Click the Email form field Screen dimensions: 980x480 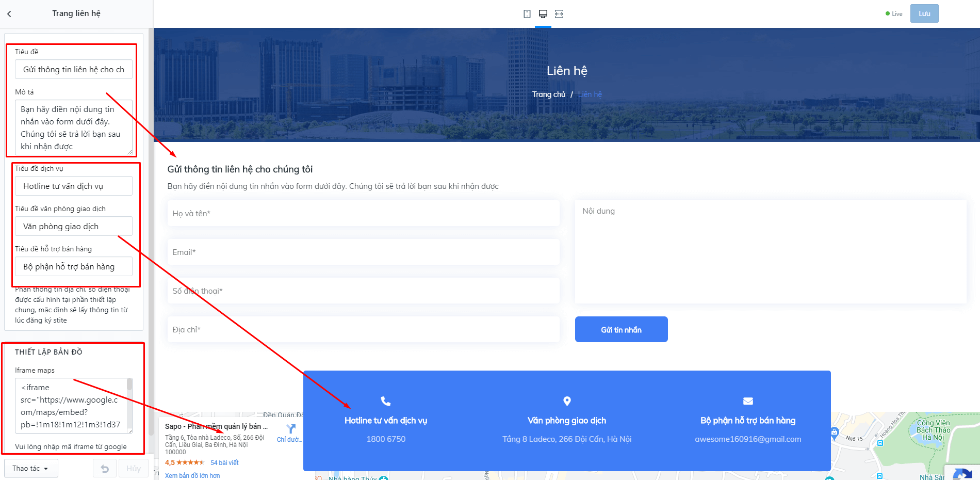363,252
